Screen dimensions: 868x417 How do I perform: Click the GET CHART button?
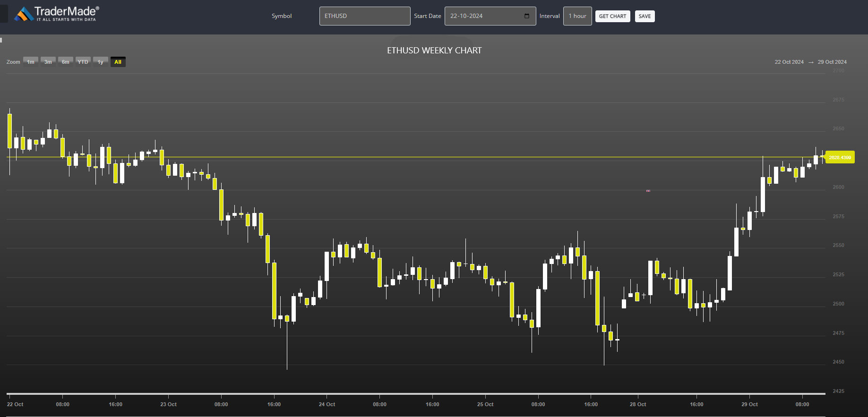(x=612, y=16)
